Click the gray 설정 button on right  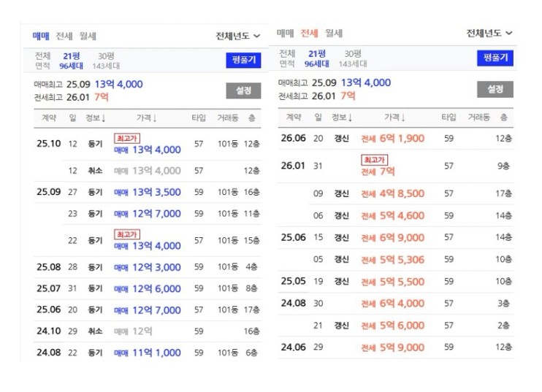495,90
